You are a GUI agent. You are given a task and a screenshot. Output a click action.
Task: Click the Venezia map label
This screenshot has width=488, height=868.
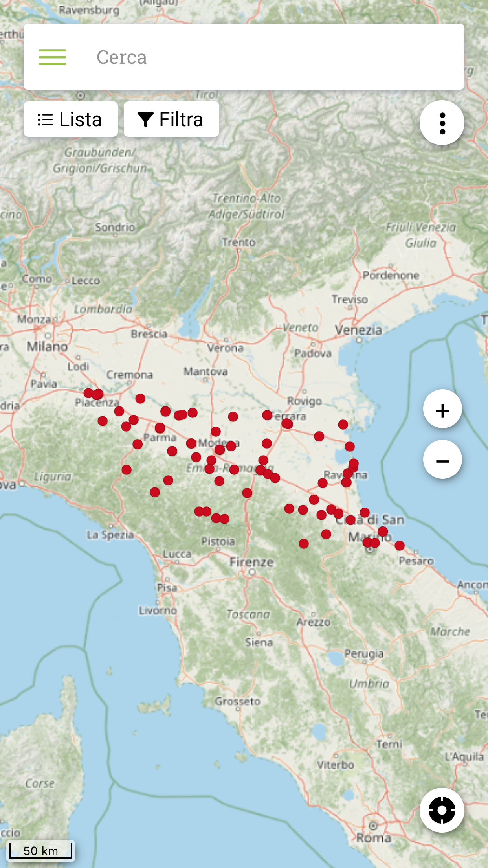pos(358,330)
